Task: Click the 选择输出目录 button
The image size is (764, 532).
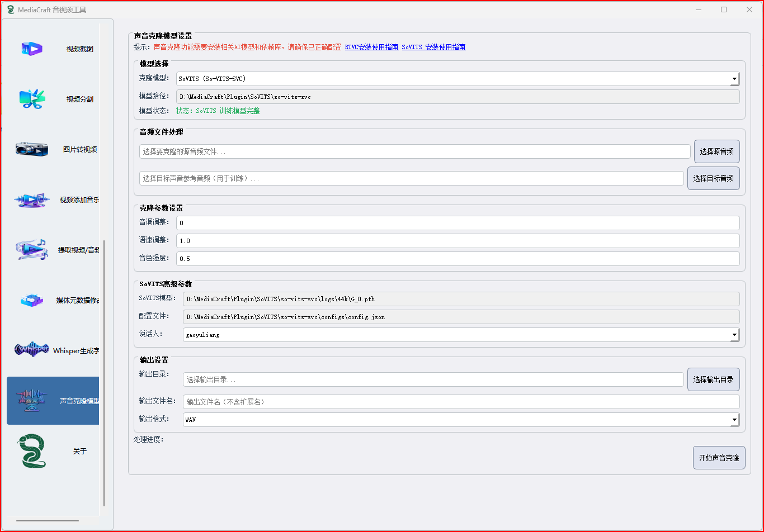Action: point(713,379)
